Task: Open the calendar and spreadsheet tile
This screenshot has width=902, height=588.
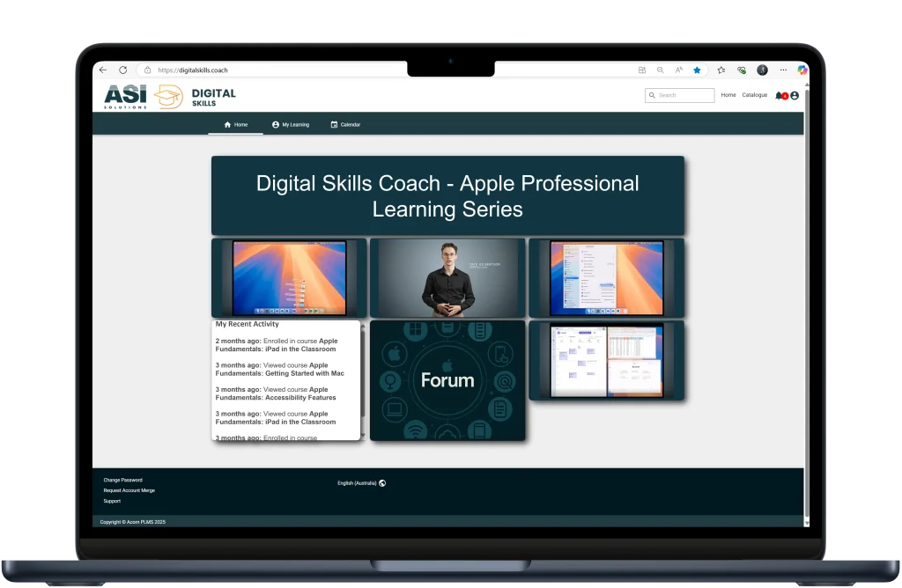Action: [606, 360]
